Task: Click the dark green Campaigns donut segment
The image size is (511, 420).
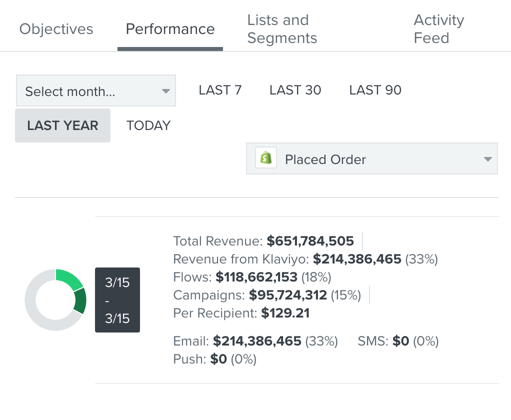Action: tap(80, 301)
